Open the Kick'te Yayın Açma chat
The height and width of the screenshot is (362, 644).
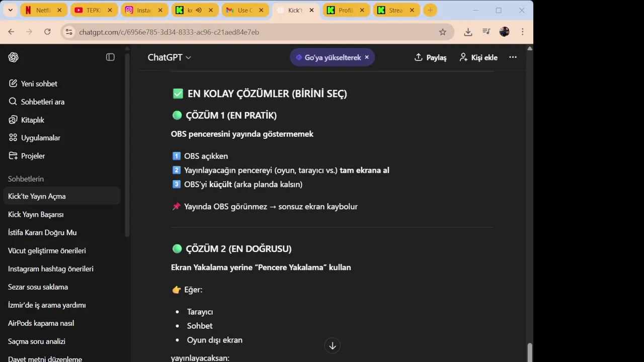point(62,196)
